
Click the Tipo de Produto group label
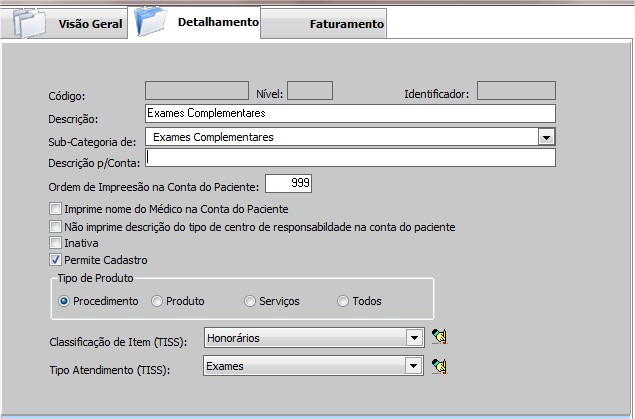[x=96, y=278]
